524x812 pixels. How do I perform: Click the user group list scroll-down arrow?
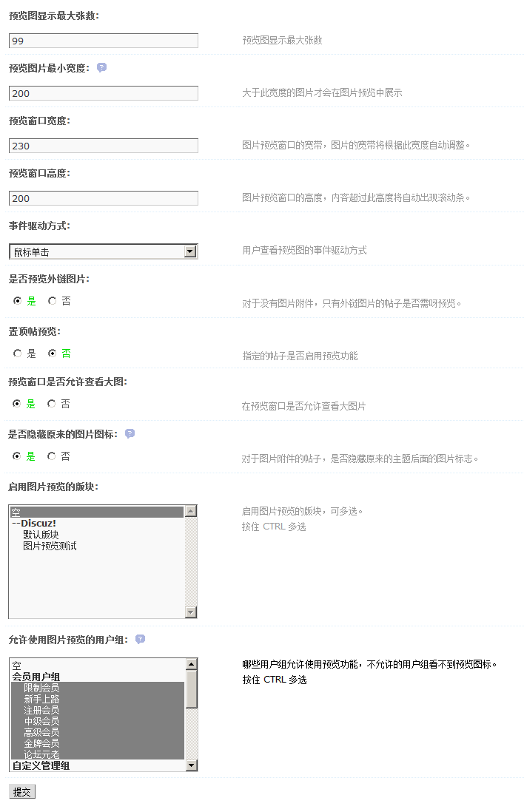click(191, 765)
